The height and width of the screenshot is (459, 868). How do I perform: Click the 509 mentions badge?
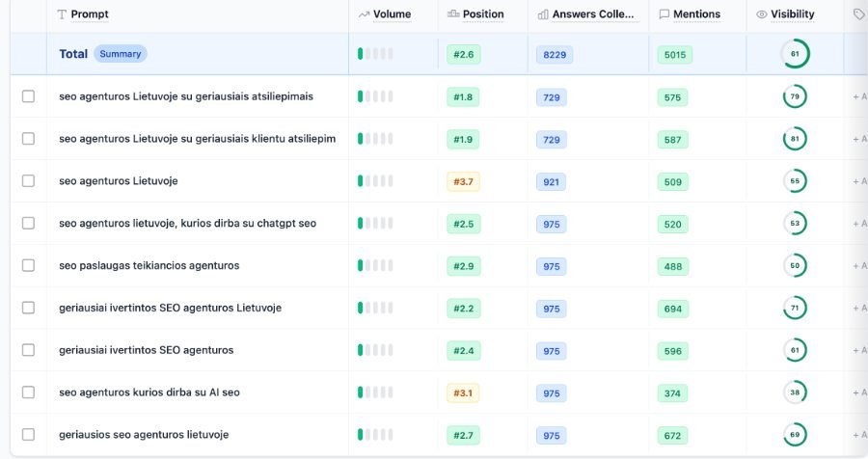click(673, 181)
